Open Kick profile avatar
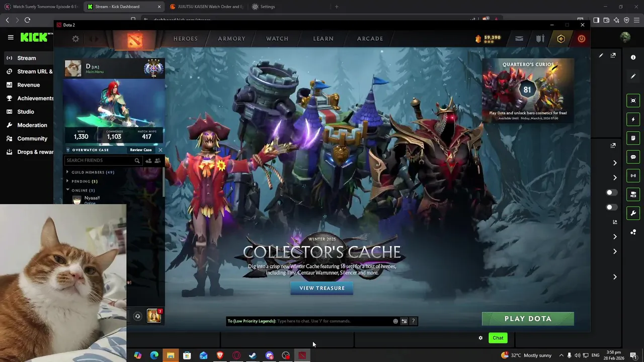This screenshot has height=362, width=644. point(625,37)
